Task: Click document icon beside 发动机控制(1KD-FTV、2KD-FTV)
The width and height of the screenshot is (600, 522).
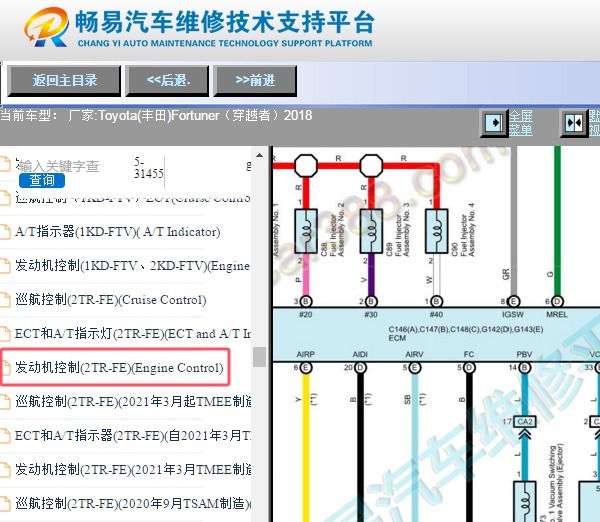Action: click(5, 266)
